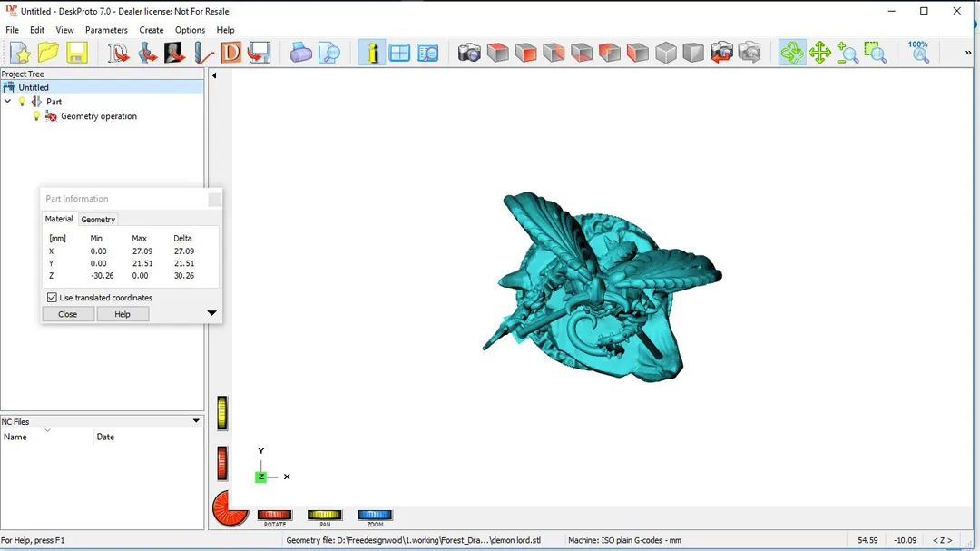Click the blue vase with red arrow icon

pyautogui.click(x=146, y=53)
